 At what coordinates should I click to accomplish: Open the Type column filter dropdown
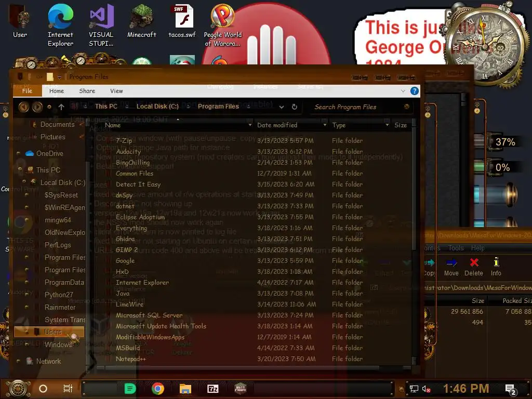coord(387,125)
